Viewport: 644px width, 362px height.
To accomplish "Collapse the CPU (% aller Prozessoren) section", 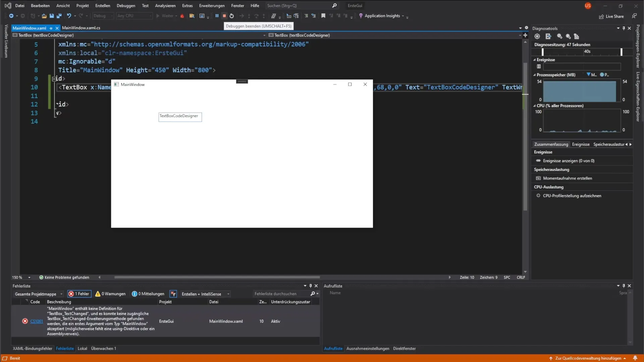I will point(535,106).
